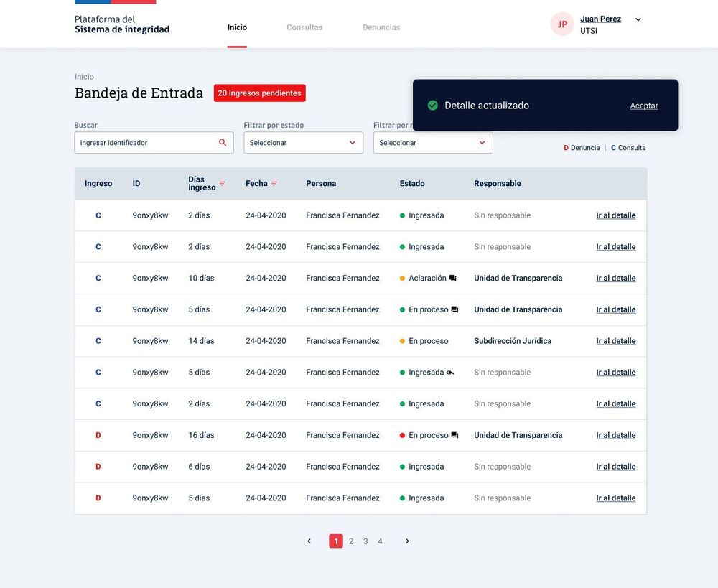Click the Responsable column header
Viewport: 718px width, 588px height.
click(498, 183)
